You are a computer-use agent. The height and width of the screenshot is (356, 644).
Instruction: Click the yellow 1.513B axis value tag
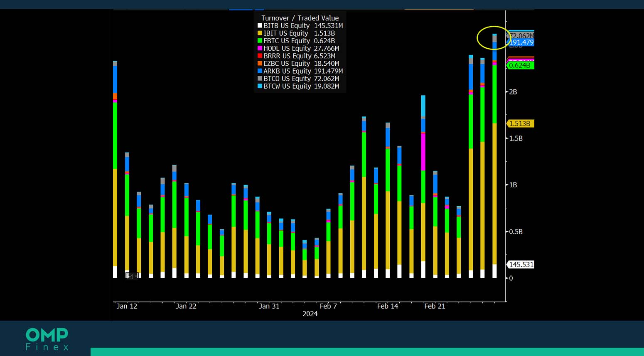tap(520, 124)
